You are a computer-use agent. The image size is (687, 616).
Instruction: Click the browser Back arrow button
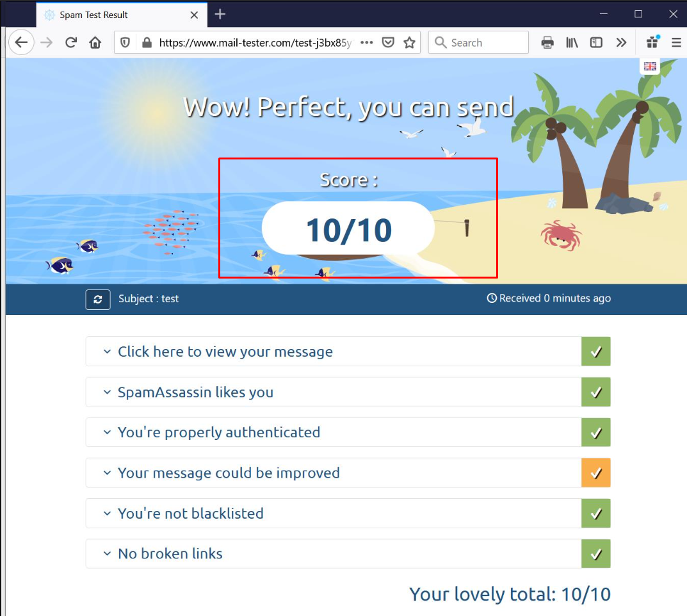(x=21, y=43)
